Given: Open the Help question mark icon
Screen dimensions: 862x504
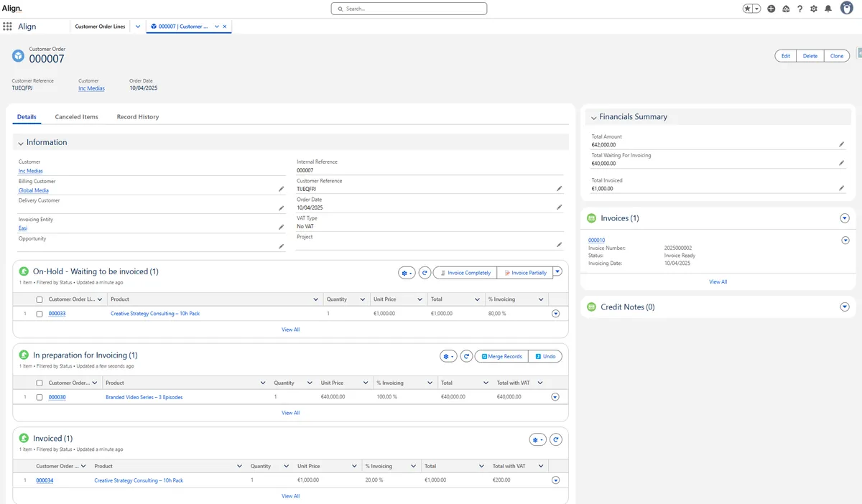Looking at the screenshot, I should pyautogui.click(x=800, y=9).
